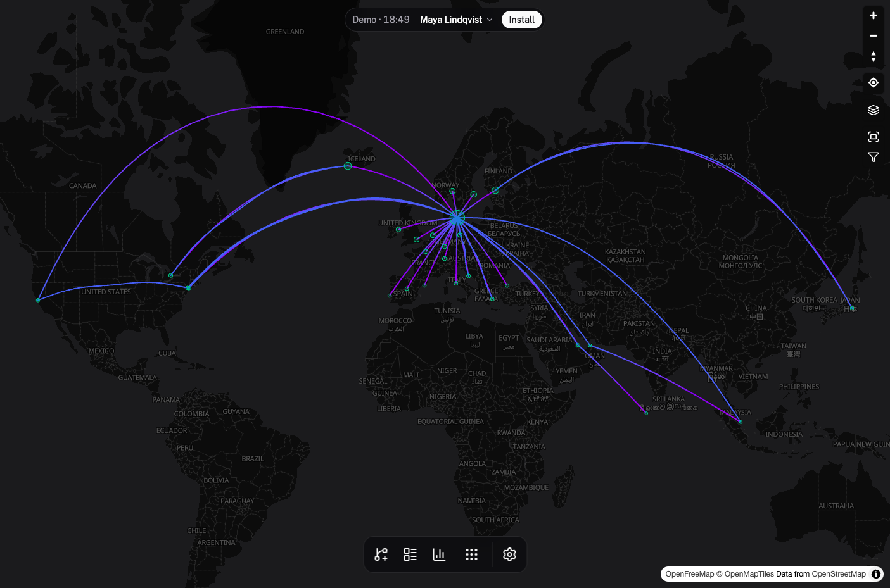Image resolution: width=890 pixels, height=588 pixels.
Task: Select the Malaysia airport marker
Action: click(x=741, y=422)
